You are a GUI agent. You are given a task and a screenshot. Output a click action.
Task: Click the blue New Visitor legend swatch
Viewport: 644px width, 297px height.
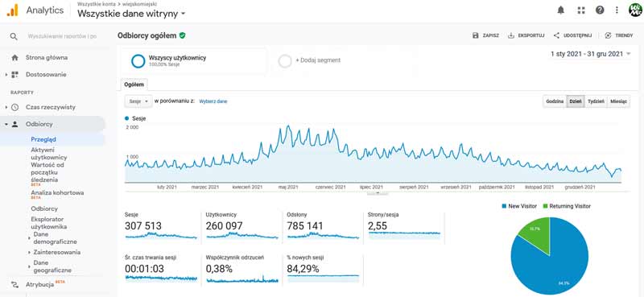[504, 206]
